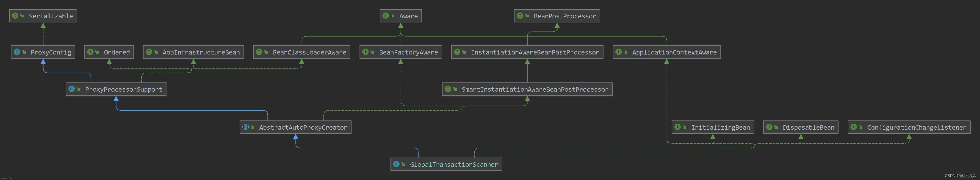Select the ProxyProcessorSupport class node

click(x=116, y=89)
